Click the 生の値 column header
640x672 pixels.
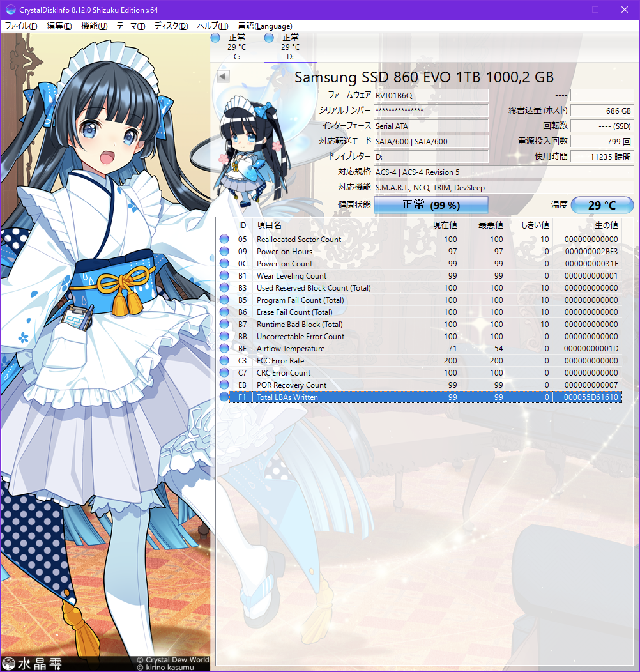587,225
